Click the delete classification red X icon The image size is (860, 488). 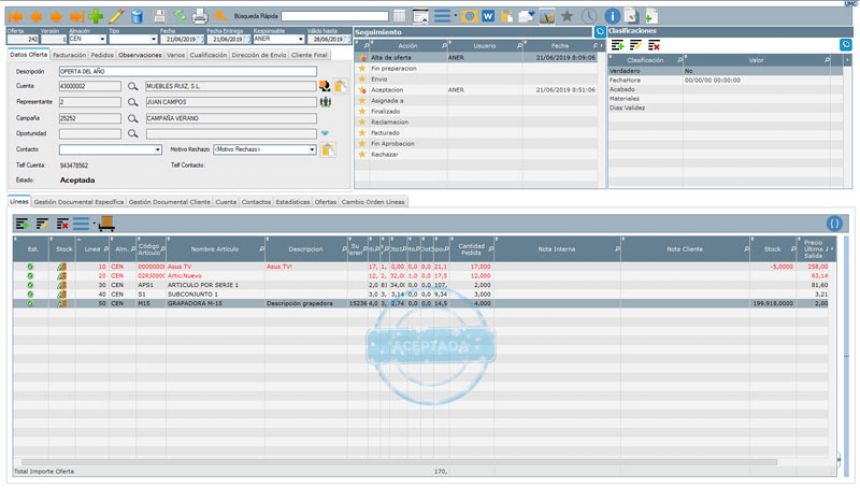coord(654,46)
